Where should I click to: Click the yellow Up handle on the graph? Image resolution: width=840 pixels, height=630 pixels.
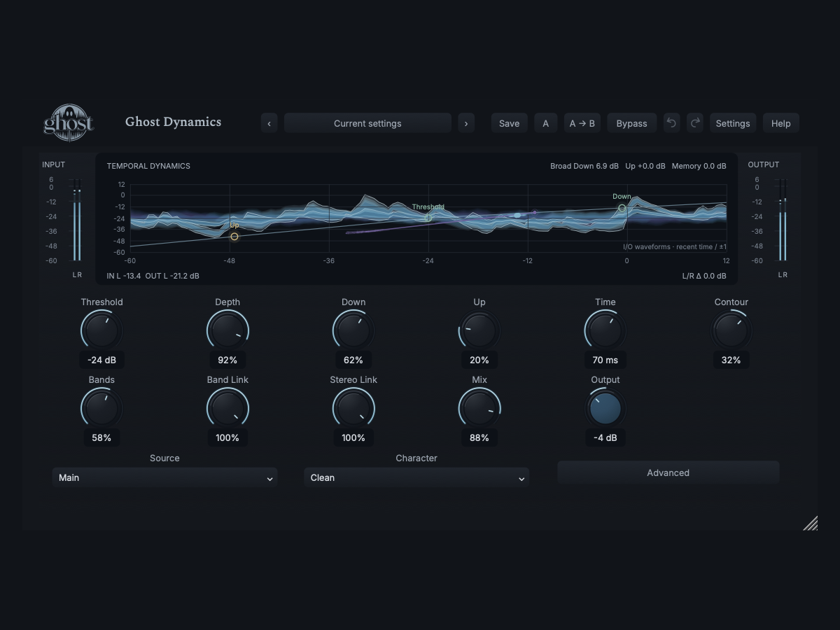[234, 237]
